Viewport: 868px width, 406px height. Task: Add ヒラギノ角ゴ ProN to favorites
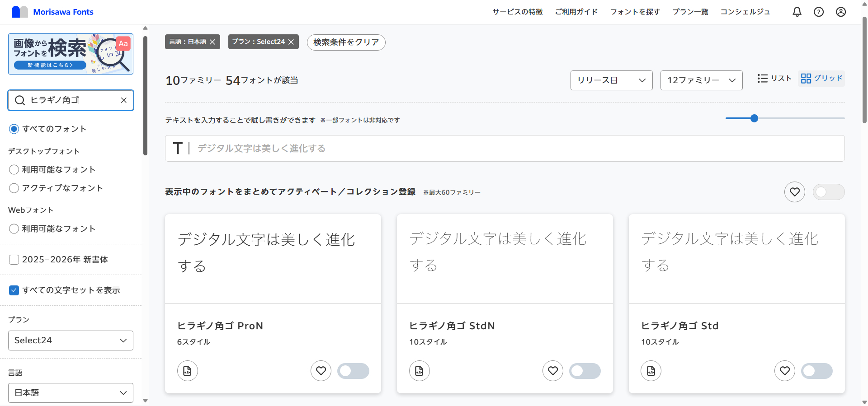(321, 371)
